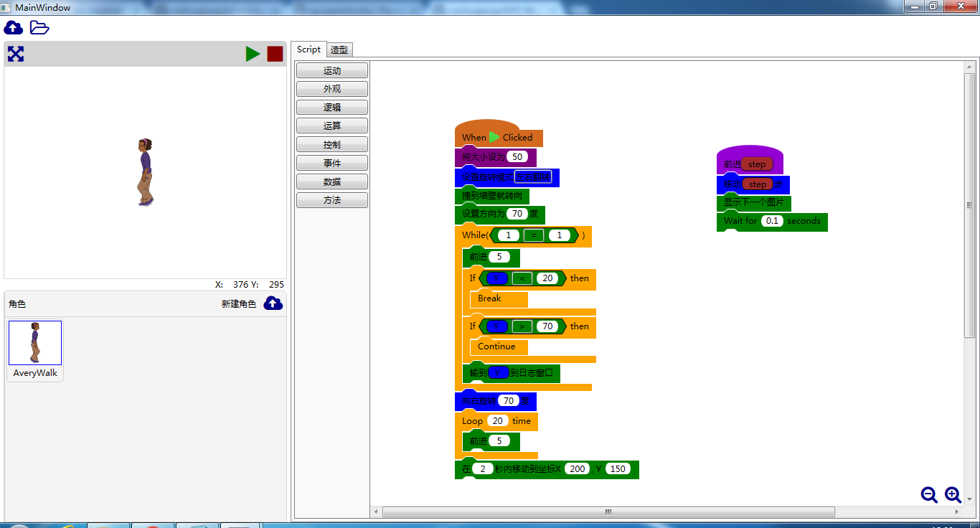980x528 pixels.
Task: Click the cloud upload icon in top toolbar
Action: coord(14,28)
